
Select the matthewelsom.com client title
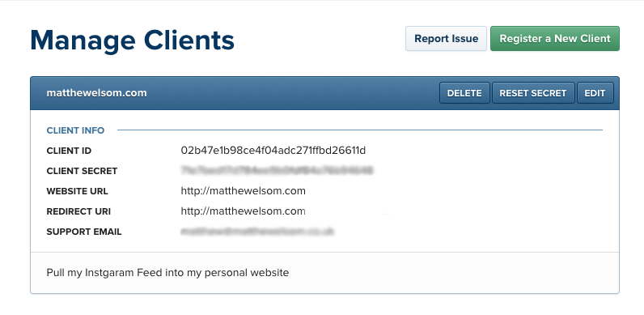[96, 93]
